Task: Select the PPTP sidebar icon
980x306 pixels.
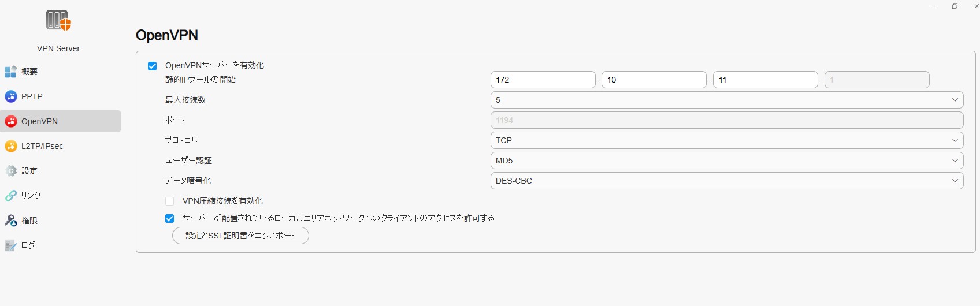Action: [x=10, y=96]
